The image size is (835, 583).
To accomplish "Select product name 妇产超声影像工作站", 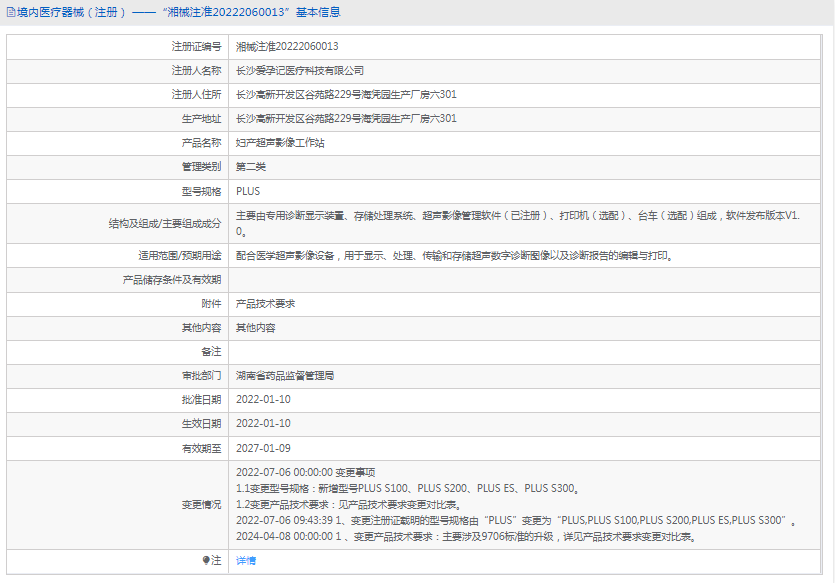I will [x=280, y=143].
